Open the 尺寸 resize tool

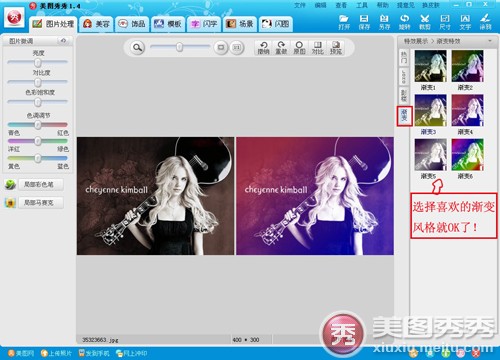click(x=445, y=22)
